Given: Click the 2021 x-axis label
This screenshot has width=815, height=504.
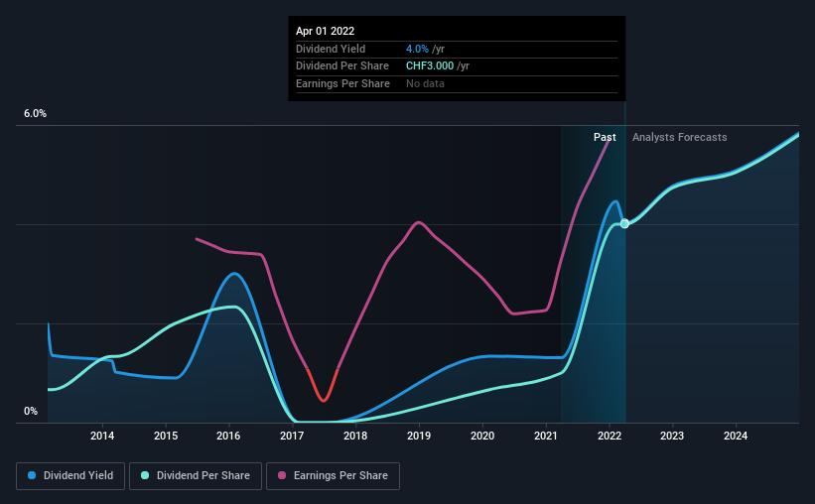Looking at the screenshot, I should [x=546, y=436].
